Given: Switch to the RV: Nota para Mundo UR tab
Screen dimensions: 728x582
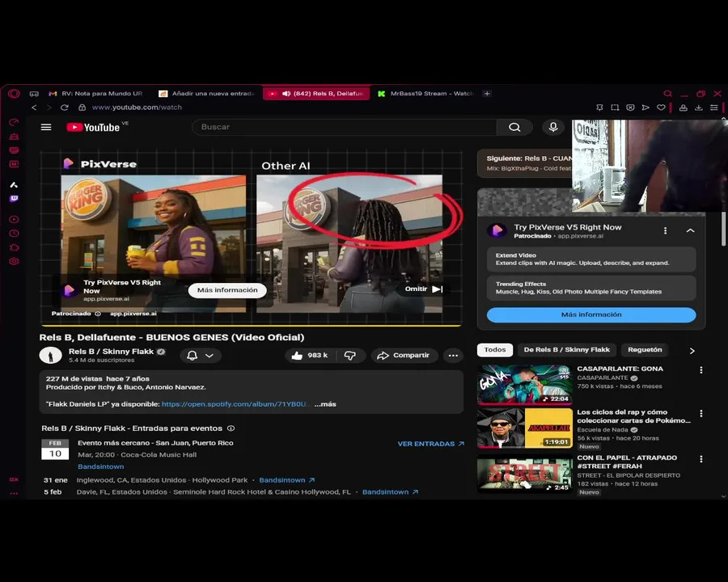Looking at the screenshot, I should [x=96, y=93].
